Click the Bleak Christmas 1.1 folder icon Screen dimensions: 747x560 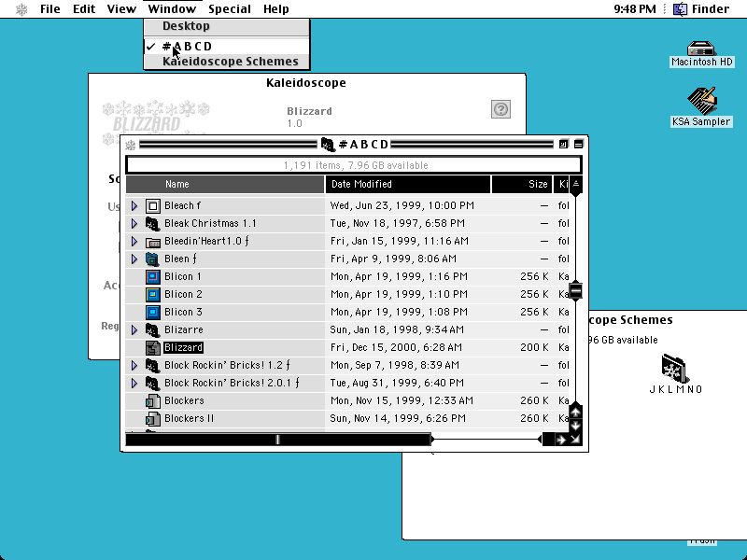(x=153, y=223)
